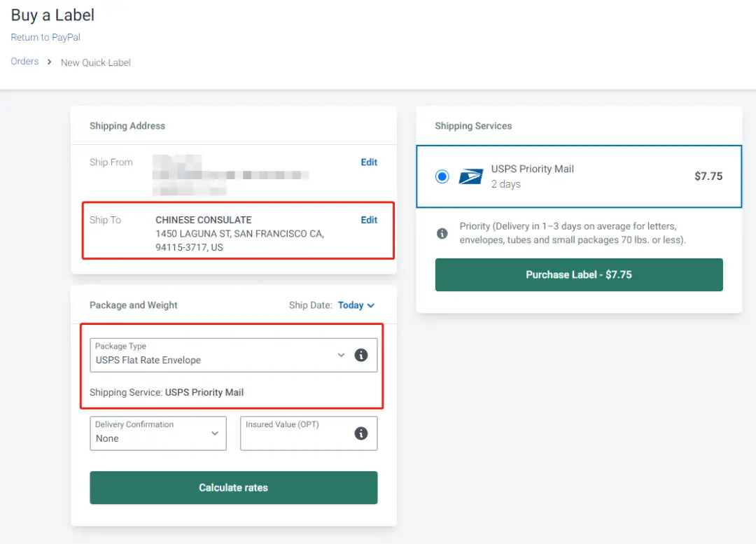This screenshot has width=756, height=544.
Task: Expand the Ship Date Today selector
Action: 356,305
